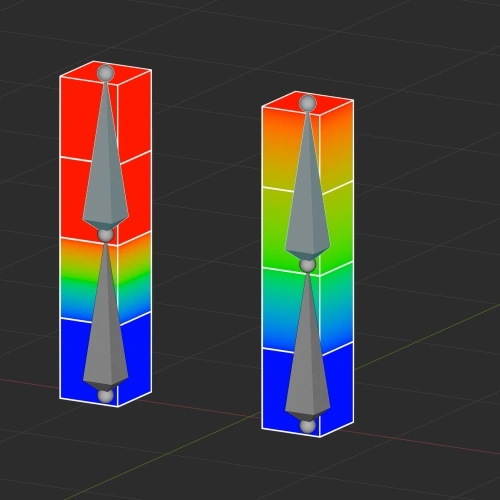Viewport: 500px width, 500px height.
Task: Click the orange-yellow upper right-side face of right column
Action: [x=337, y=147]
